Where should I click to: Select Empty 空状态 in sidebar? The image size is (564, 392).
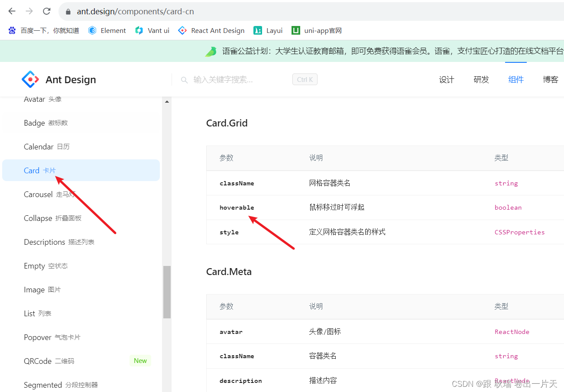pos(81,266)
